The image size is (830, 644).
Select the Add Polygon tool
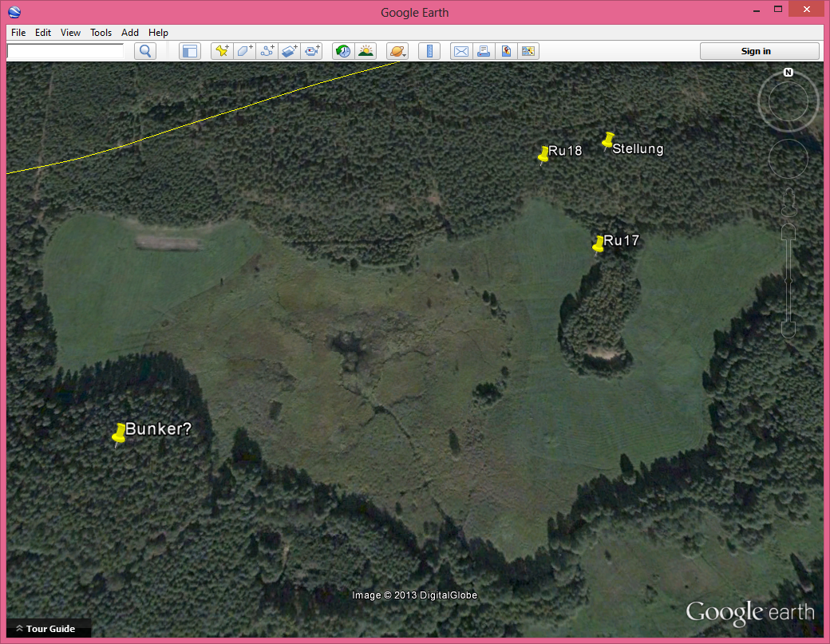click(244, 51)
